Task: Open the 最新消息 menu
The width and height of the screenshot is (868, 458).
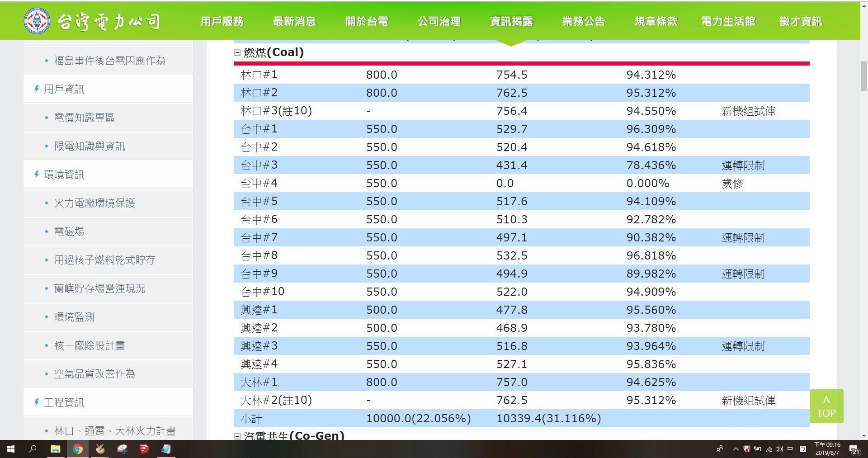Action: (x=294, y=21)
